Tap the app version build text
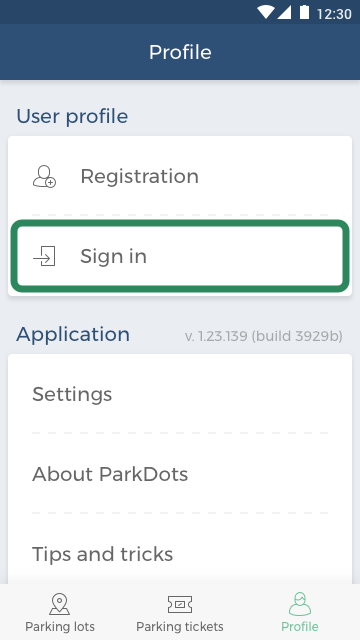Screen dimensions: 360x640 264,336
